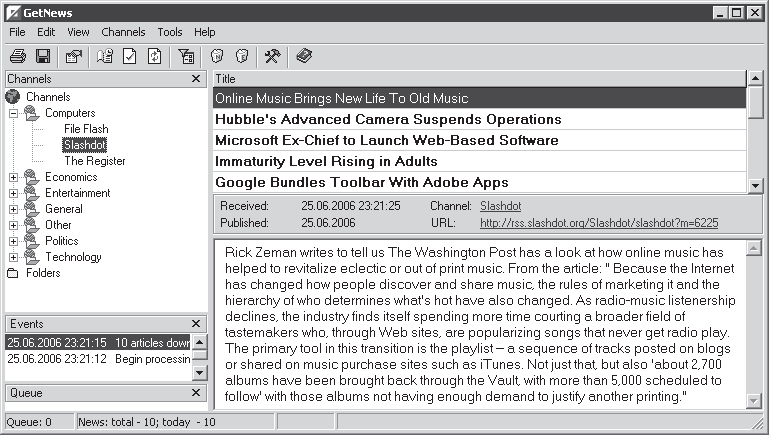The width and height of the screenshot is (769, 435).
Task: Collapse the Computers channel group
Action: [14, 114]
